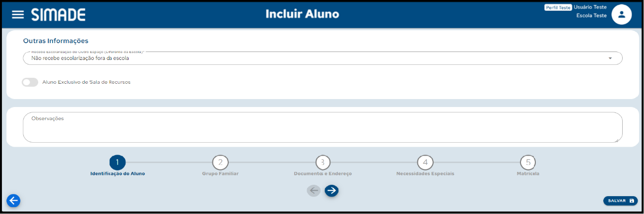This screenshot has height=214, width=644.
Task: Click the user profile avatar icon
Action: click(621, 14)
